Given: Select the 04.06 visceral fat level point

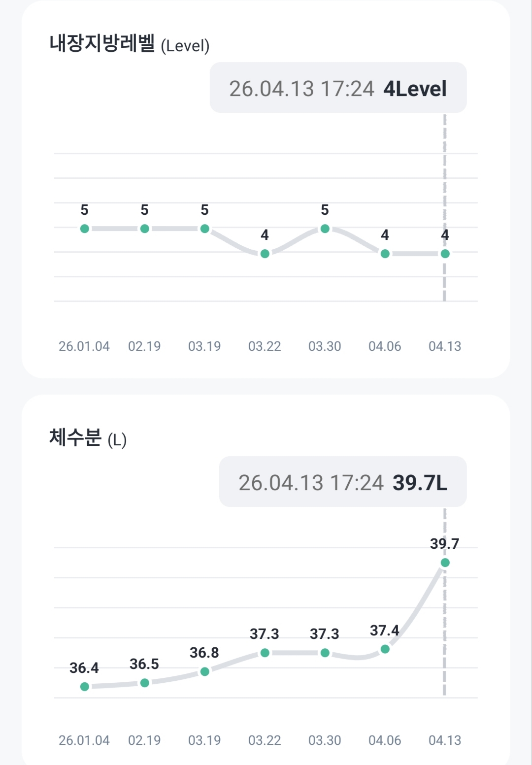Looking at the screenshot, I should click(385, 254).
